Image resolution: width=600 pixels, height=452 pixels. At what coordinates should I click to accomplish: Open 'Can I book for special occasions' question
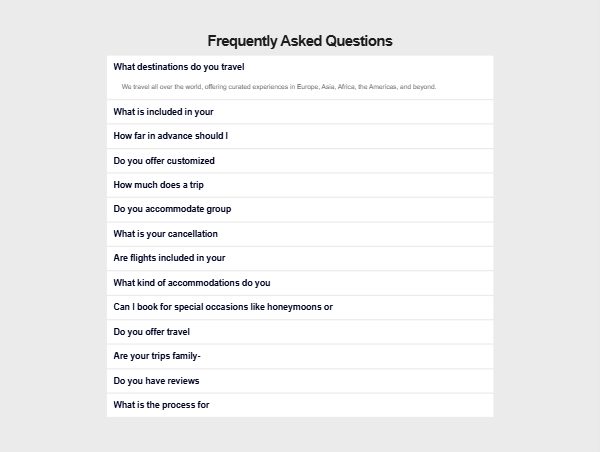(x=300, y=307)
